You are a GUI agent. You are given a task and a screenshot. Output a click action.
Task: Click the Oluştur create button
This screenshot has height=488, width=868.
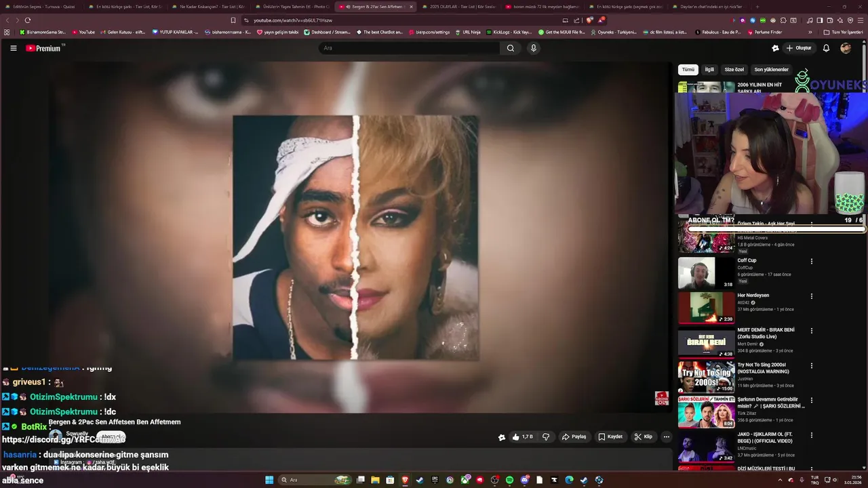[799, 48]
